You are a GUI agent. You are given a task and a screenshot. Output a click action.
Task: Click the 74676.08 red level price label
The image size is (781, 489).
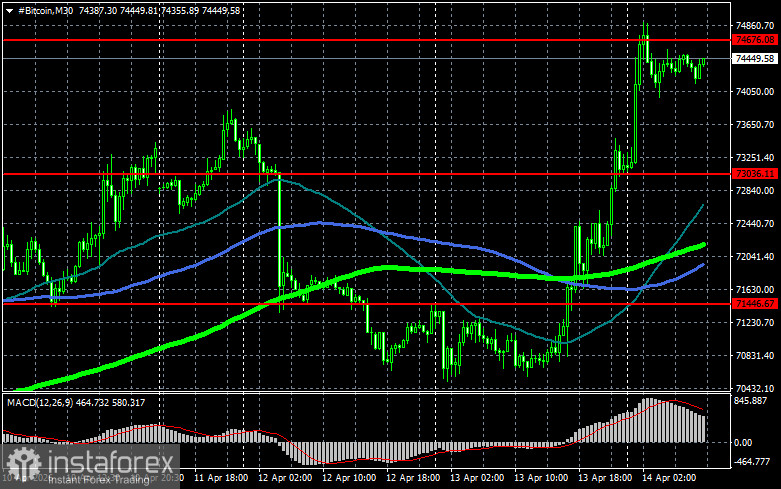point(755,40)
